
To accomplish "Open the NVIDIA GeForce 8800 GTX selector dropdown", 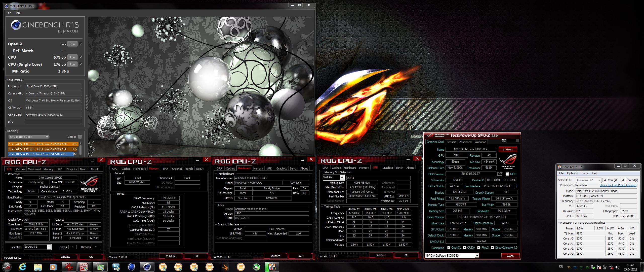I will (x=452, y=256).
